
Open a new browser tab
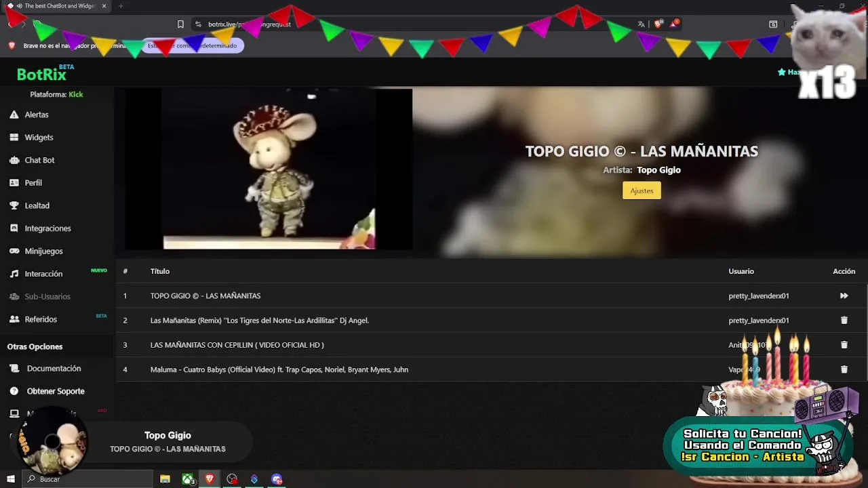pyautogui.click(x=121, y=6)
